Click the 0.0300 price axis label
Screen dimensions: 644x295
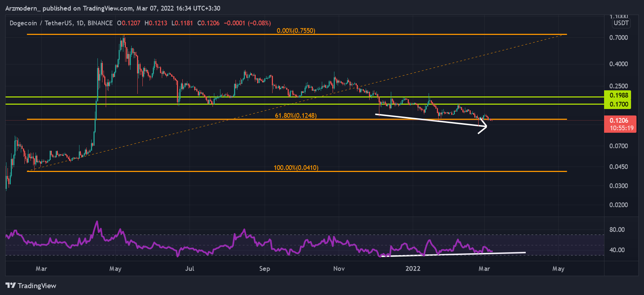619,186
